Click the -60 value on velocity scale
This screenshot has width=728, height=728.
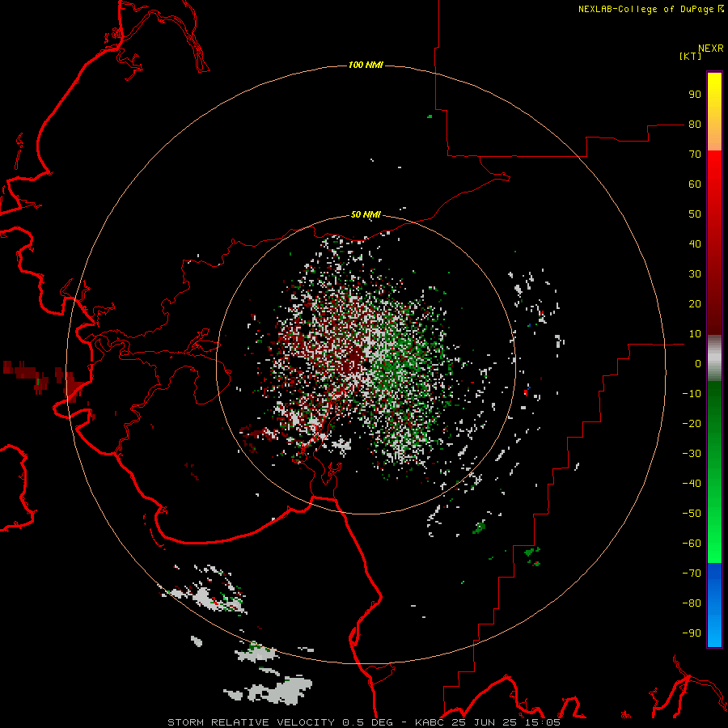click(692, 544)
